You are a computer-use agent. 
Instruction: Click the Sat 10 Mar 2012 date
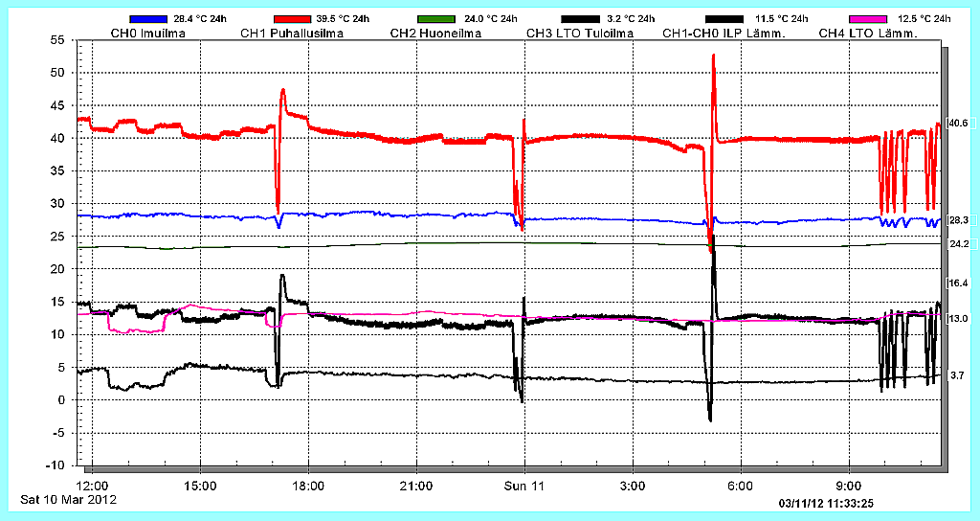(x=68, y=500)
